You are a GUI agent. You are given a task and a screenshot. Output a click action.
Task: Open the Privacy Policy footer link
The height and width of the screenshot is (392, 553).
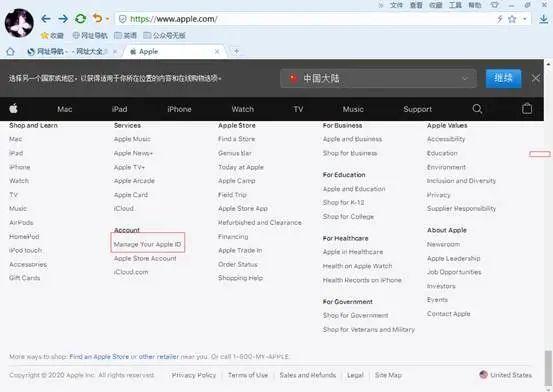[x=194, y=375]
